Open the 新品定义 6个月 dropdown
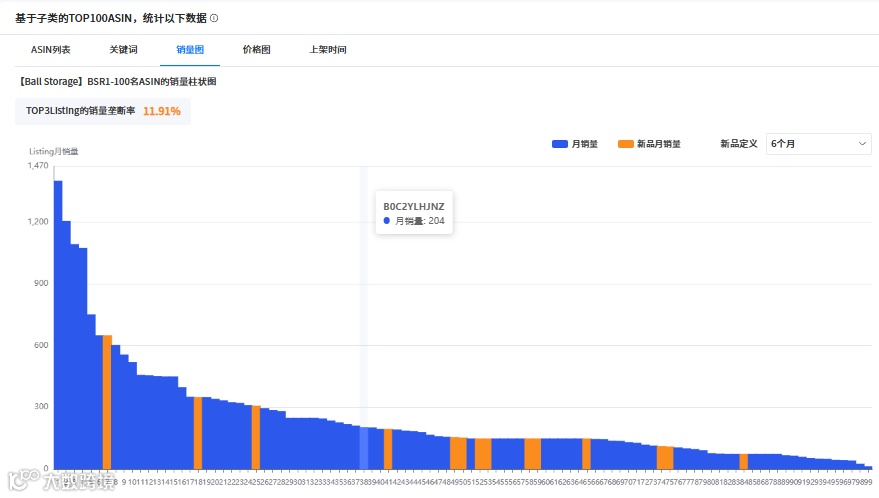 click(x=818, y=144)
